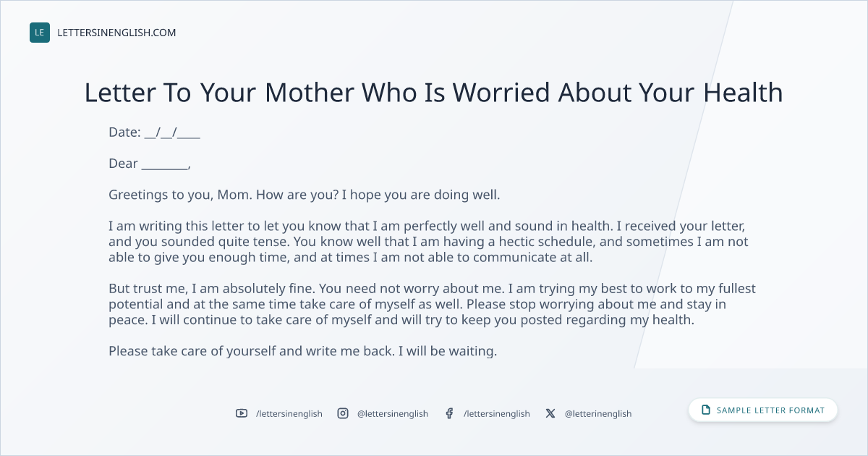Click the Date blank field line
This screenshot has height=456, width=868.
click(172, 132)
